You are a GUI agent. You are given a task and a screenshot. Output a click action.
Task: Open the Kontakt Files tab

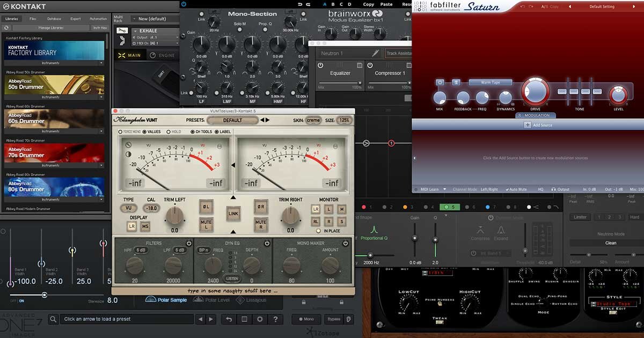click(x=33, y=19)
